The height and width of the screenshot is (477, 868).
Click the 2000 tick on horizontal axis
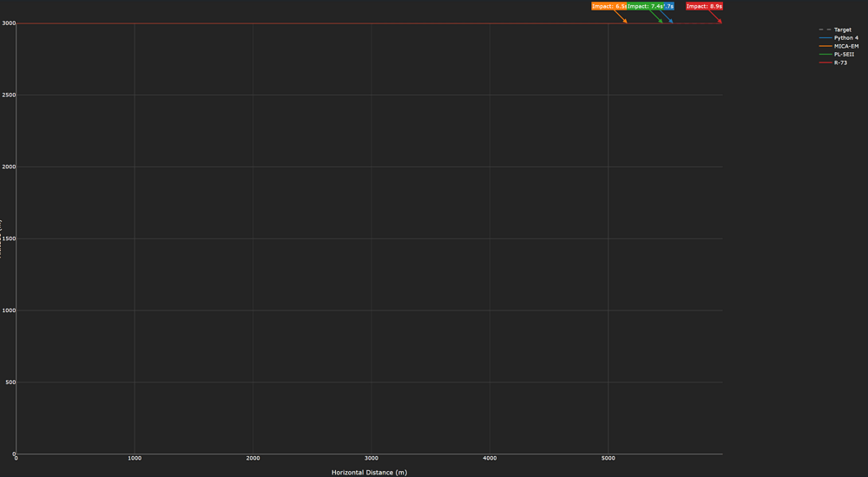point(253,458)
